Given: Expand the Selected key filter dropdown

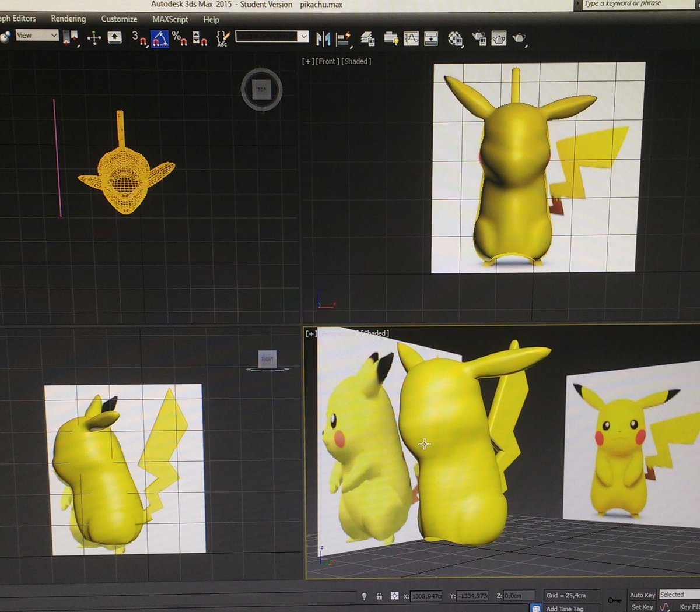Looking at the screenshot, I should tap(680, 595).
